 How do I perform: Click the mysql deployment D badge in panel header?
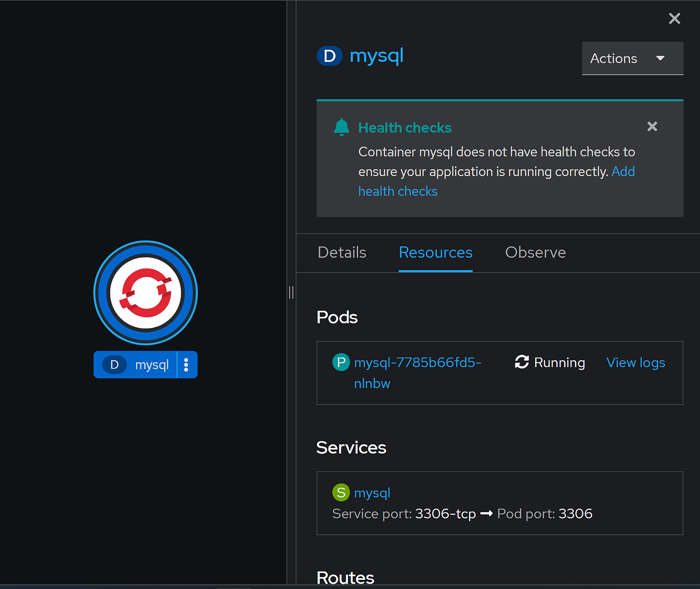329,56
